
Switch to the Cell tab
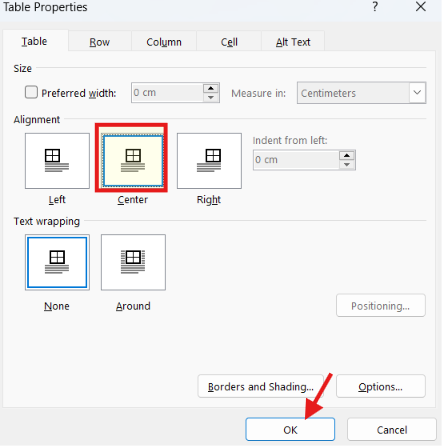tap(229, 42)
